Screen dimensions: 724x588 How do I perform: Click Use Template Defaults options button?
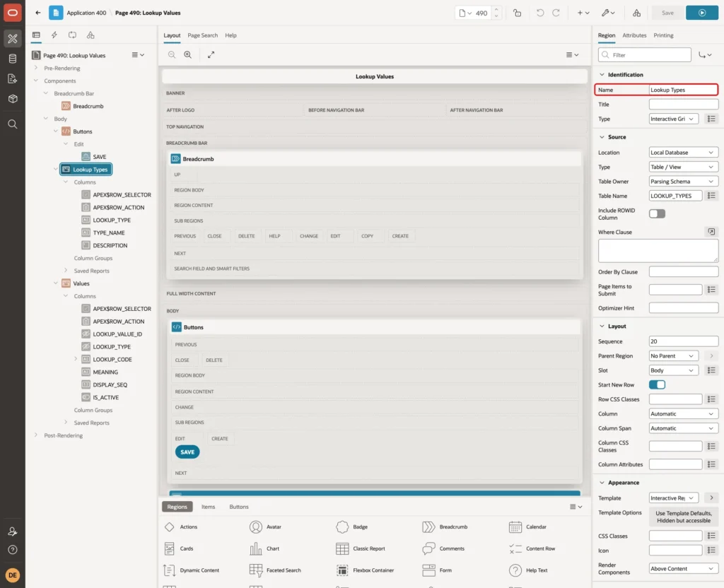(x=684, y=517)
